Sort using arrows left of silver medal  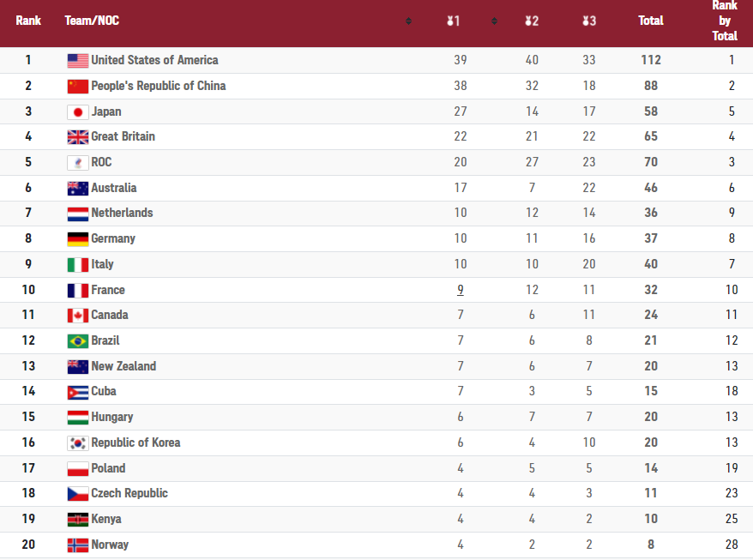pyautogui.click(x=494, y=21)
